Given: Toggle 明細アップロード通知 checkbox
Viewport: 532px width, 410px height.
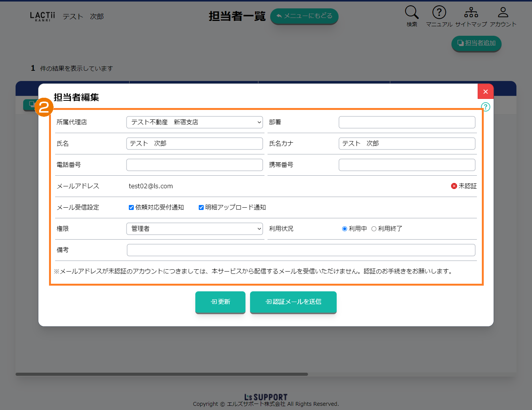Looking at the screenshot, I should point(201,207).
